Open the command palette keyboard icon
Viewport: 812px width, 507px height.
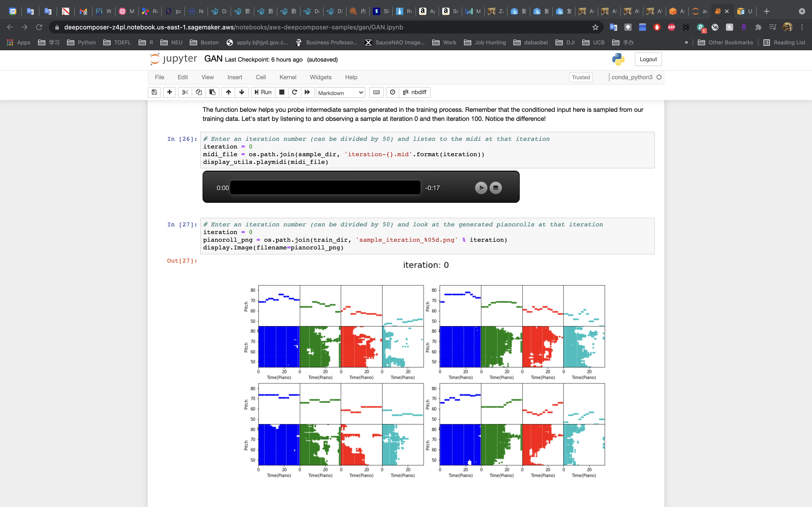click(377, 92)
